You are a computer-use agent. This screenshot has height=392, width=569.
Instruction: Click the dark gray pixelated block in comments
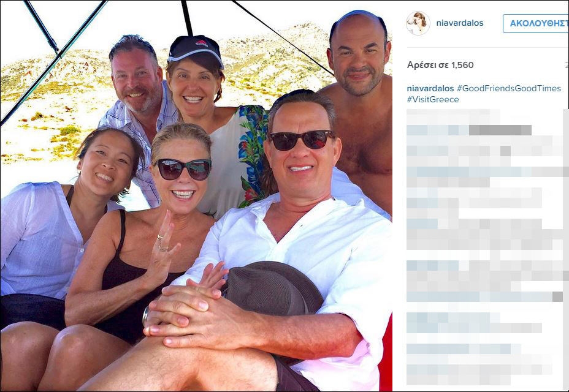pos(500,130)
